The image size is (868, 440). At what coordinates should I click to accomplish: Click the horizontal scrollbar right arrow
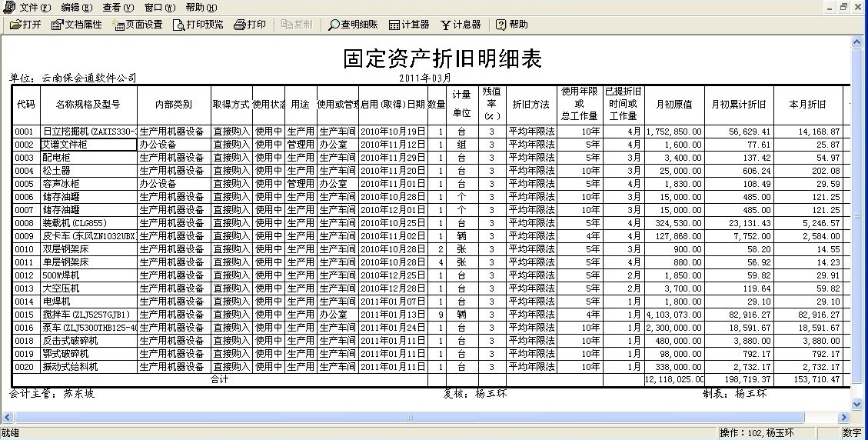click(845, 418)
